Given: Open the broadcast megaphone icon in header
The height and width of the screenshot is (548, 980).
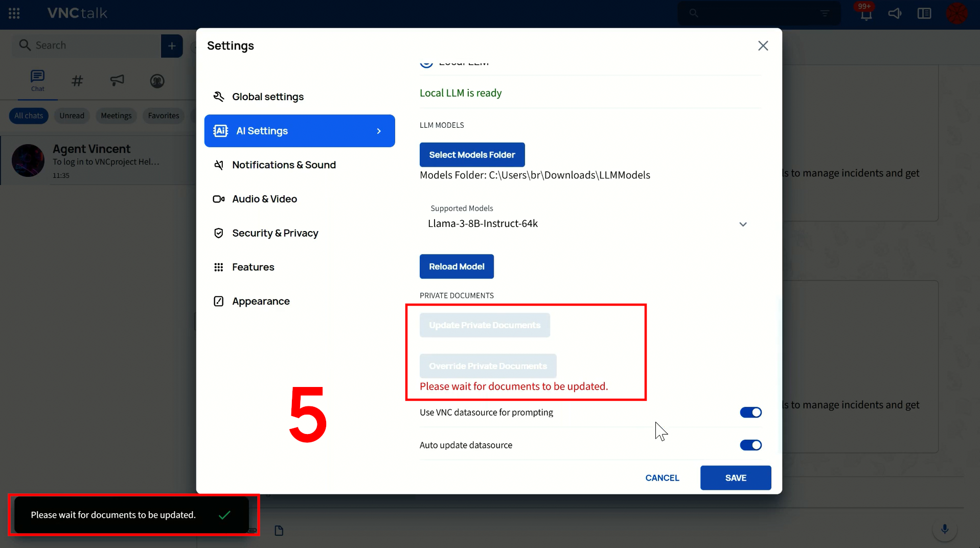Looking at the screenshot, I should pos(895,13).
